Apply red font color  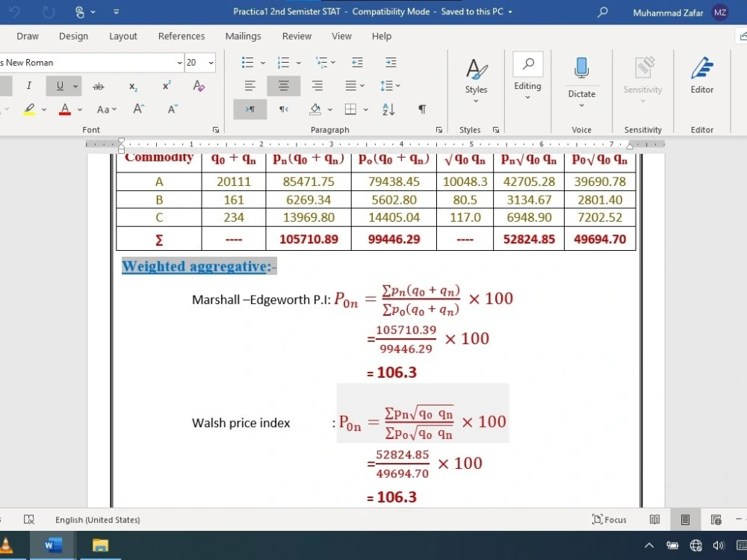[65, 109]
